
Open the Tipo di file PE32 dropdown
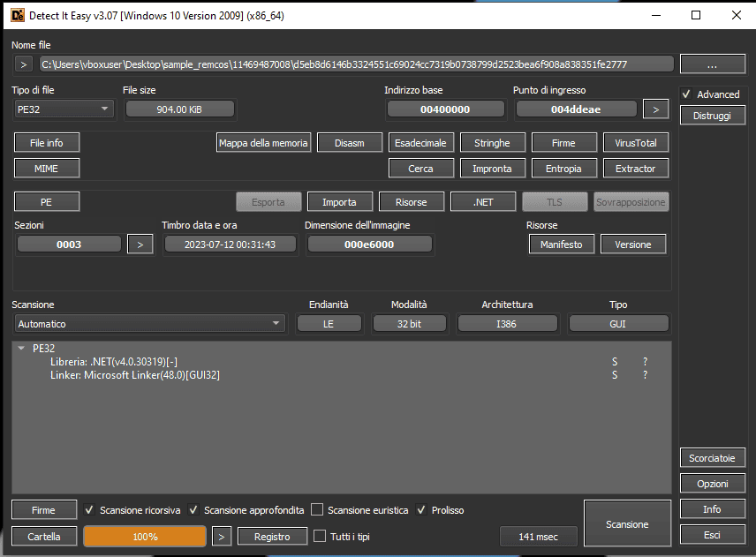pyautogui.click(x=64, y=109)
